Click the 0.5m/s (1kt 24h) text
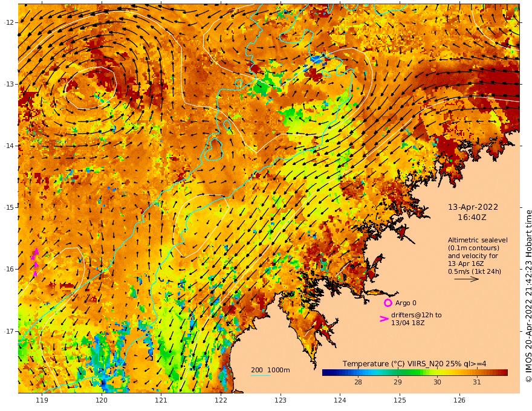Screen dimensions: 532x411 [475, 271]
